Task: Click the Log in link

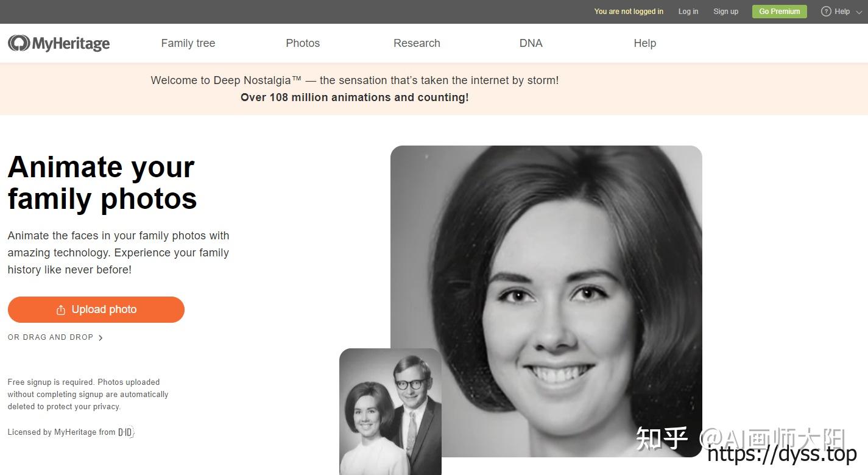Action: click(688, 12)
